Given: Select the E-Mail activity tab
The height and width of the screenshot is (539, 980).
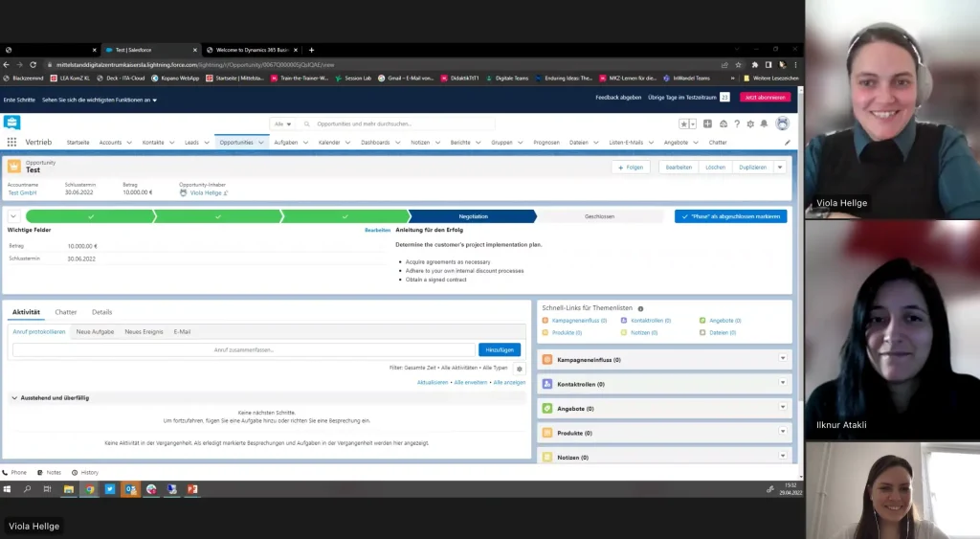Looking at the screenshot, I should tap(182, 332).
